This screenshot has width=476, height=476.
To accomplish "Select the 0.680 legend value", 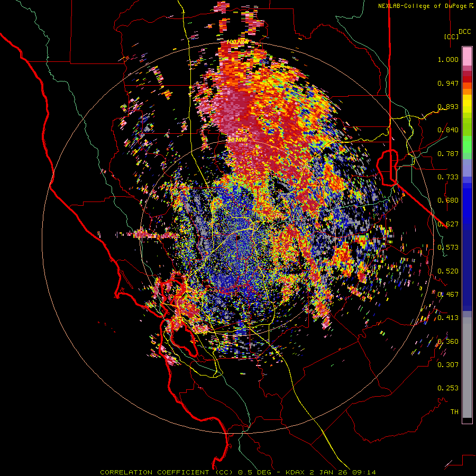I will [448, 200].
